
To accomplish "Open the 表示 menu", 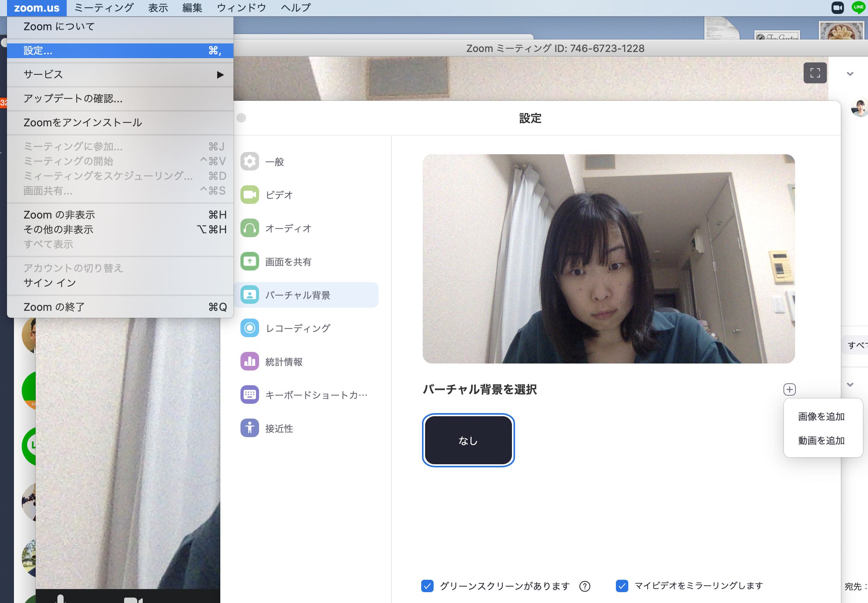I will (x=158, y=8).
